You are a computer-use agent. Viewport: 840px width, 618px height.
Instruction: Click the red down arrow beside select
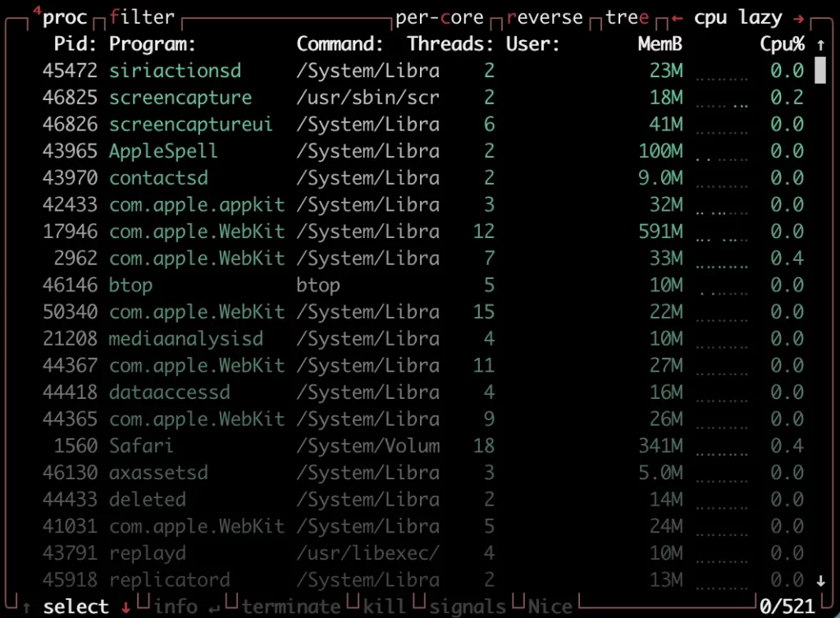click(126, 607)
